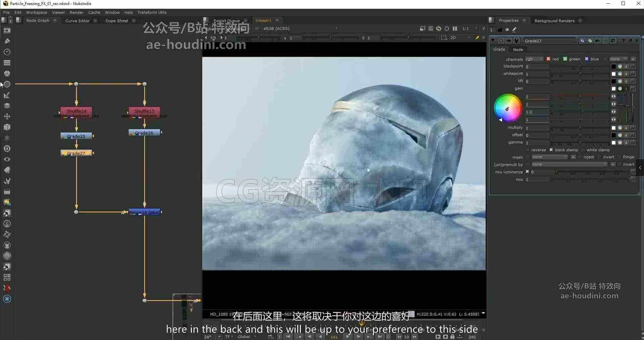This screenshot has width=644, height=340.
Task: Open the Workspace menu
Action: pos(37,12)
